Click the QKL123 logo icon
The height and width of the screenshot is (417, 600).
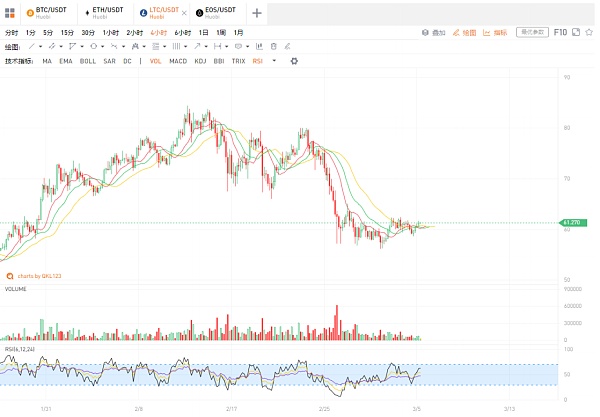coord(10,276)
